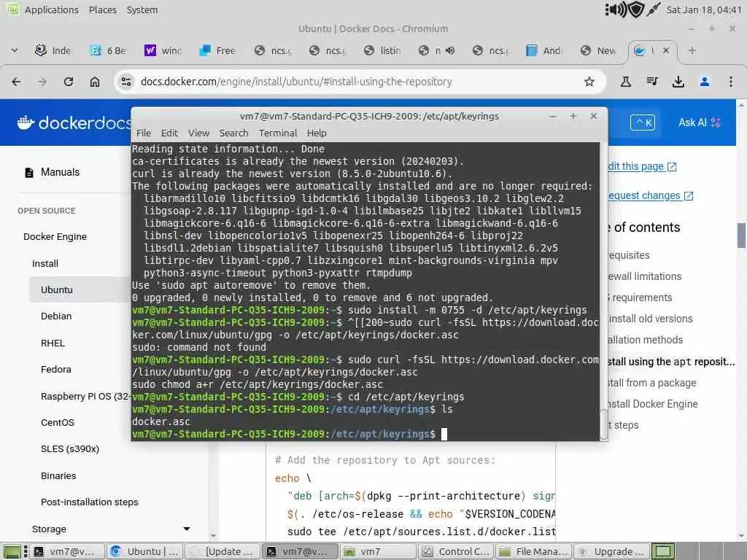Select RHEL install page link
This screenshot has width=747, height=560.
(x=53, y=343)
